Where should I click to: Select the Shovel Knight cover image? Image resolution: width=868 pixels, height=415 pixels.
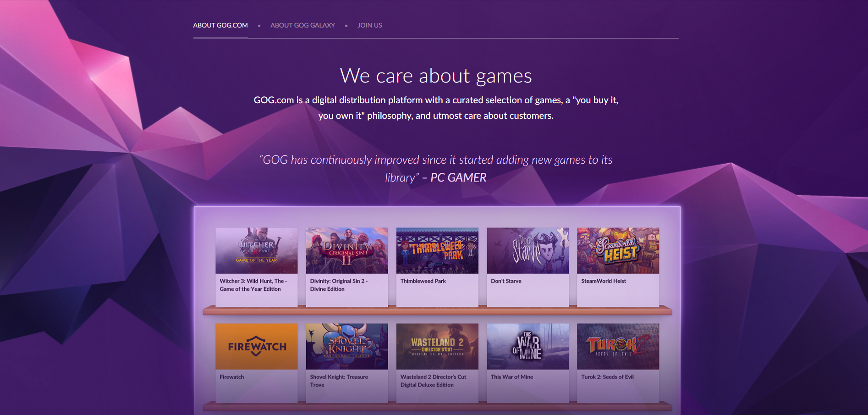point(347,346)
